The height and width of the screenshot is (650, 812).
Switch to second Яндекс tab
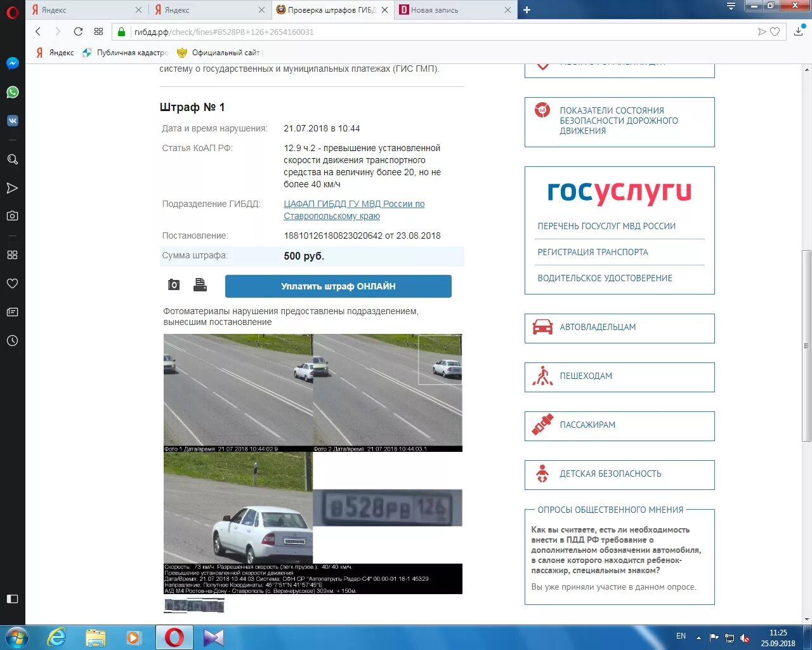(209, 10)
